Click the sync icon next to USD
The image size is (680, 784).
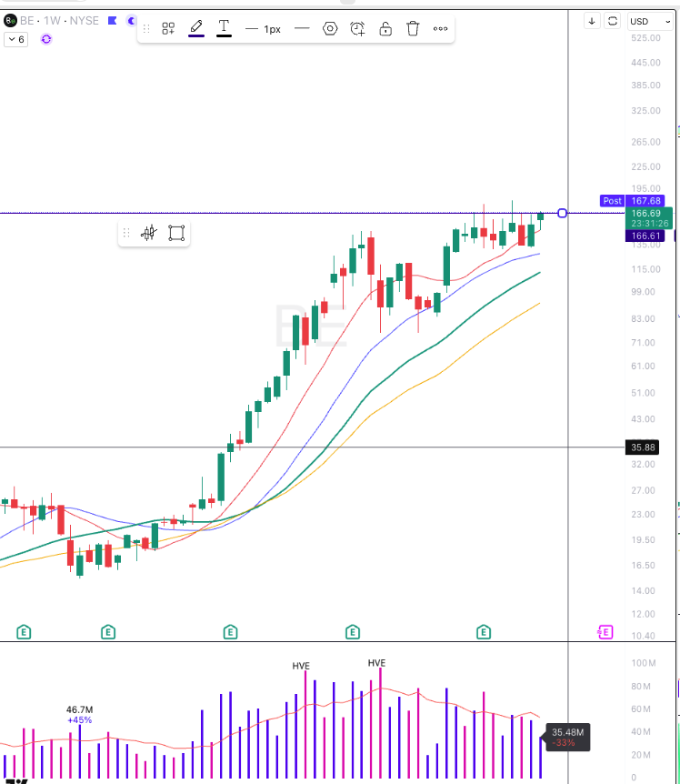(613, 21)
